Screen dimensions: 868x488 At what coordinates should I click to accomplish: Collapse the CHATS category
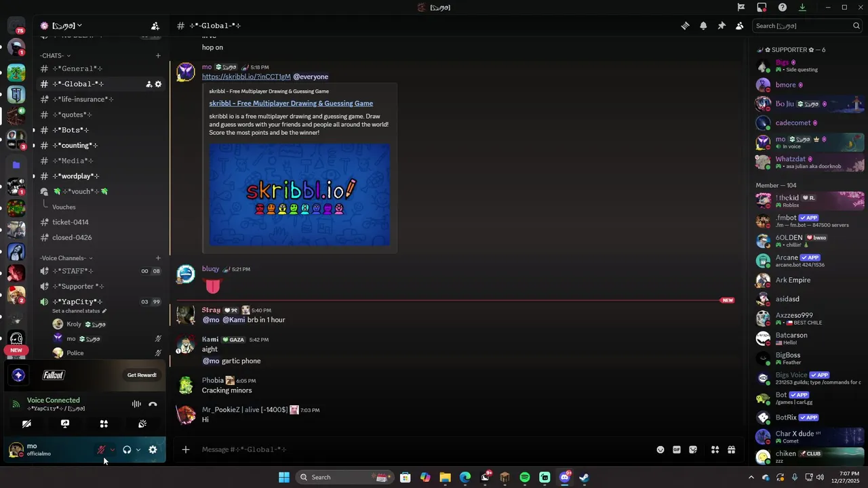point(55,56)
